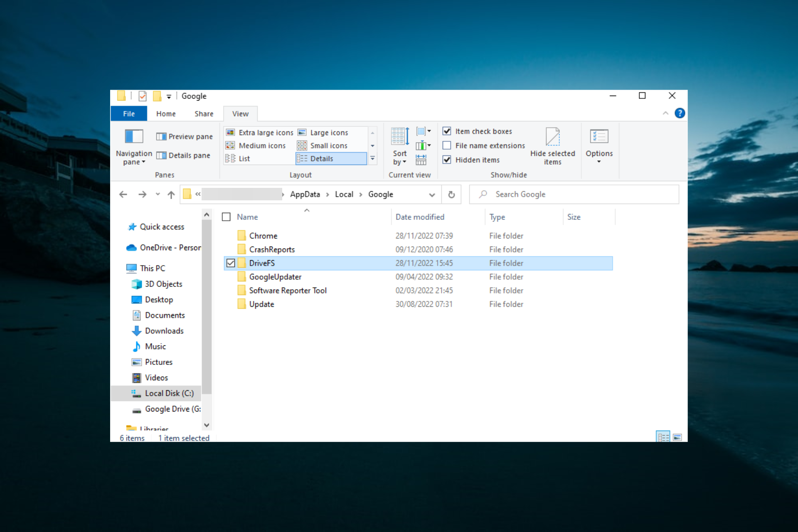The image size is (798, 532).
Task: Go back with the Back arrow
Action: point(123,194)
